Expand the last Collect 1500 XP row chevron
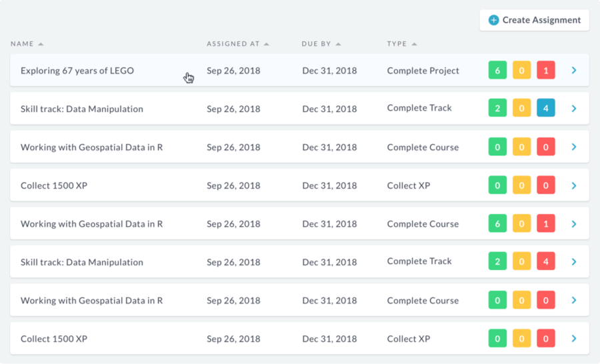600x364 pixels. point(574,339)
